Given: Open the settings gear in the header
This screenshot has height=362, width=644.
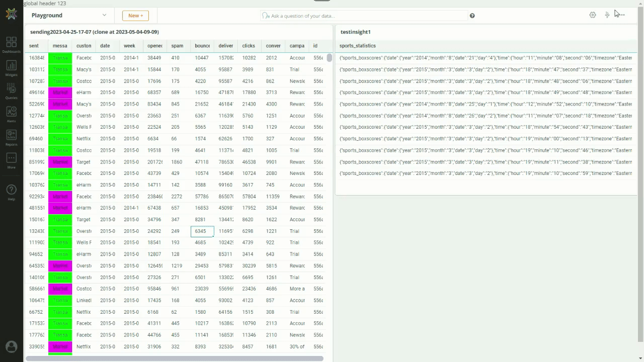Looking at the screenshot, I should (x=593, y=15).
